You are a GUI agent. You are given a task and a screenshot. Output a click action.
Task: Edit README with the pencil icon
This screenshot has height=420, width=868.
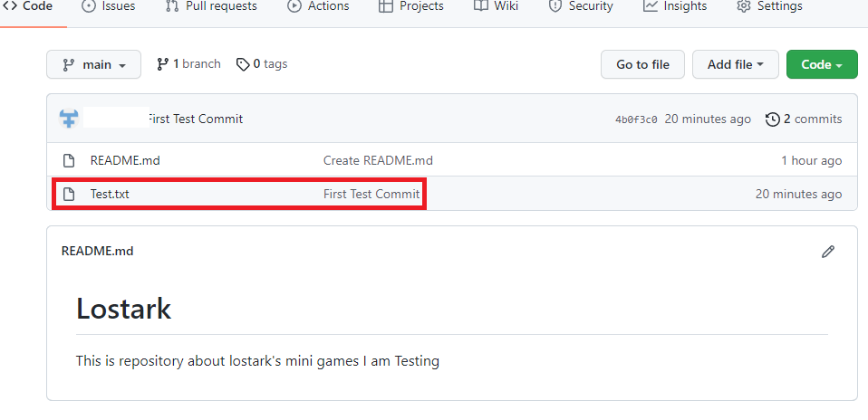tap(828, 252)
